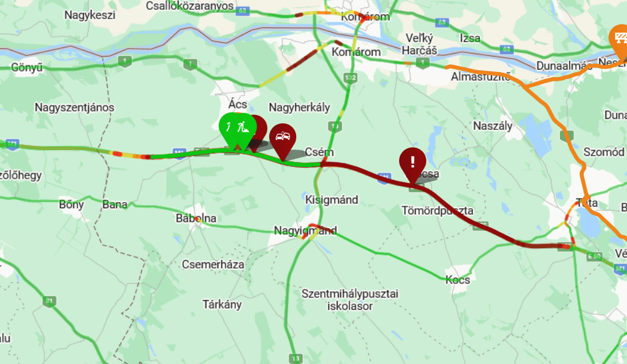Select the Ács town label

(238, 104)
